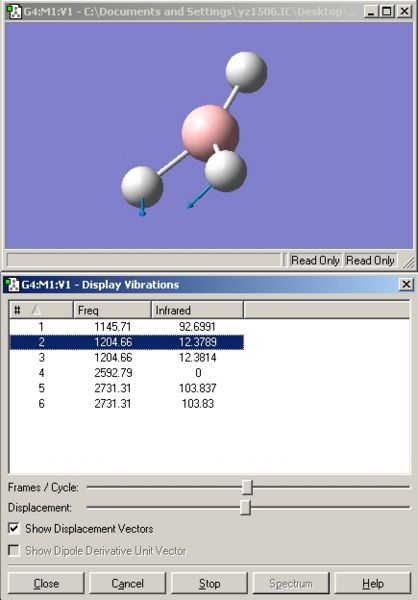This screenshot has height=600, width=418.
Task: Click the window resize grip in status bar
Action: [408, 261]
